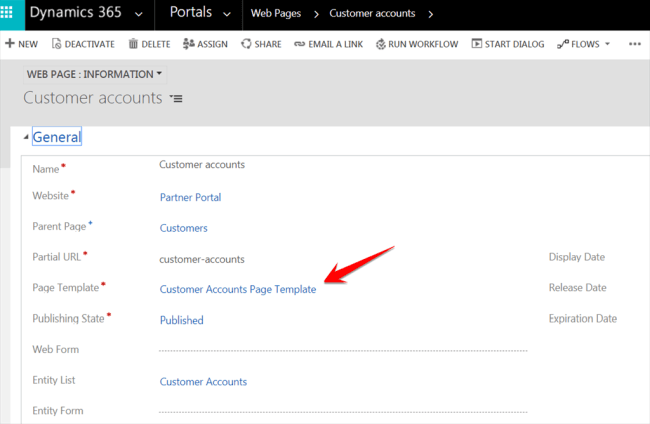
Task: Expand chevron after Customer accounts breadcrumb
Action: (430, 15)
